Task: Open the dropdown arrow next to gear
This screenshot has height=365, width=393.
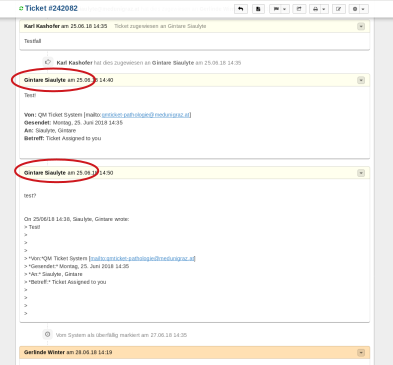Action: point(364,9)
